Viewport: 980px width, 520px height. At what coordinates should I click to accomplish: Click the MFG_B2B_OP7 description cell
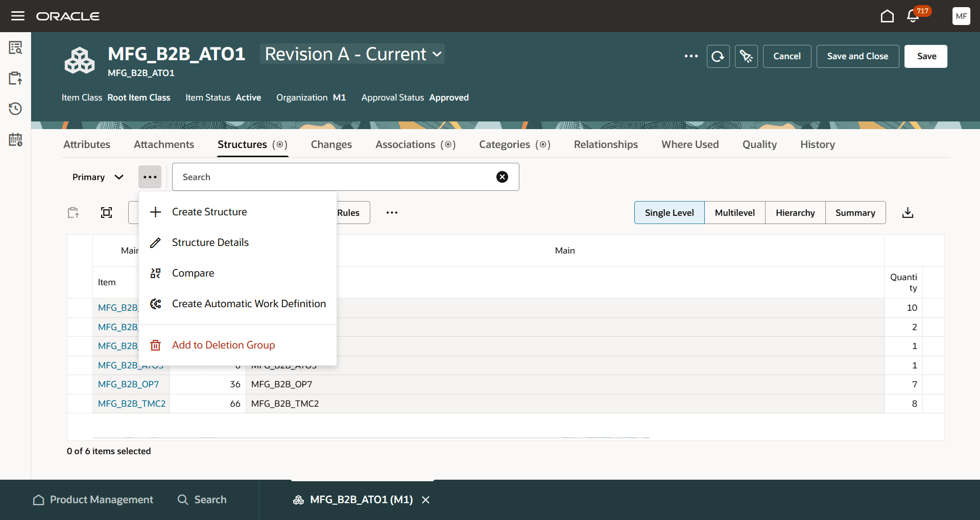click(565, 384)
